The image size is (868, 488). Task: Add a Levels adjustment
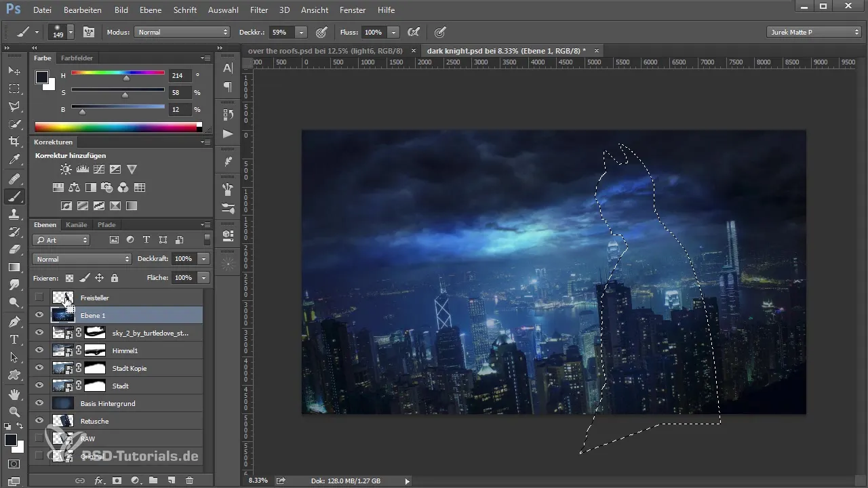point(83,169)
